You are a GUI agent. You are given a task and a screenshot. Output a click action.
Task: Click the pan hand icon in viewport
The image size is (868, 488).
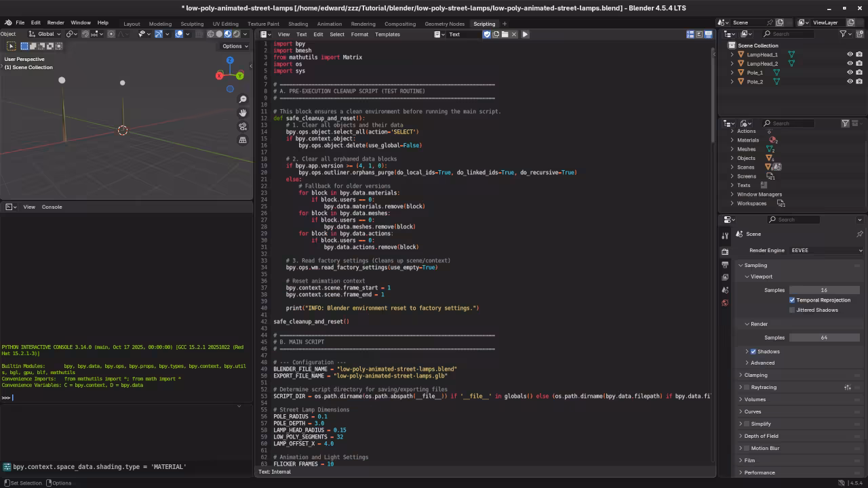click(x=243, y=113)
